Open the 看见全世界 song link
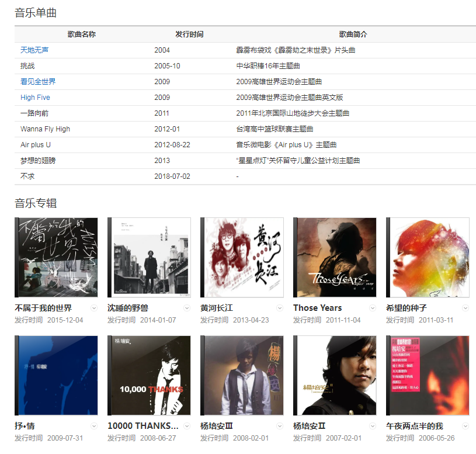The height and width of the screenshot is (454, 476). (x=38, y=82)
